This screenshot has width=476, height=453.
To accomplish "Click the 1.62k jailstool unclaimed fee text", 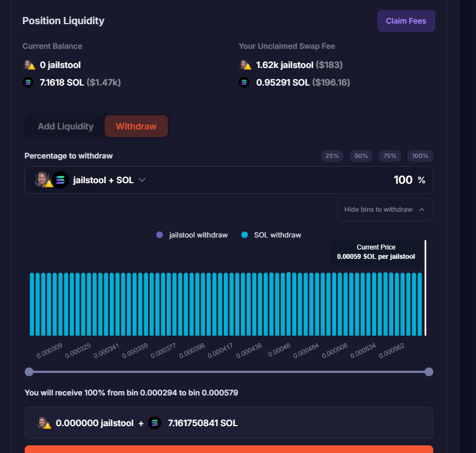I will pos(285,65).
